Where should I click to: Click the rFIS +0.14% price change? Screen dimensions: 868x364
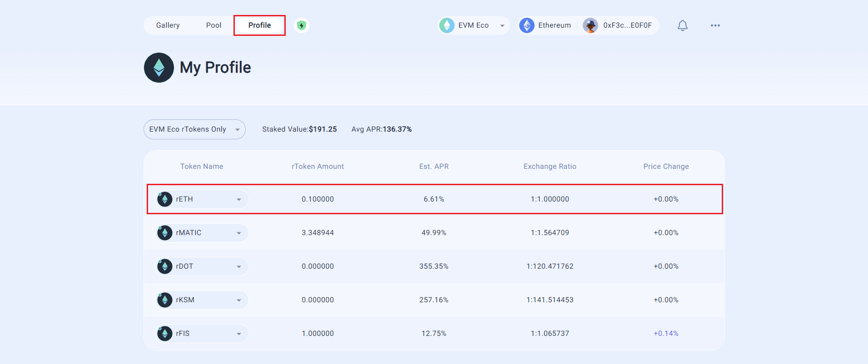pos(666,334)
